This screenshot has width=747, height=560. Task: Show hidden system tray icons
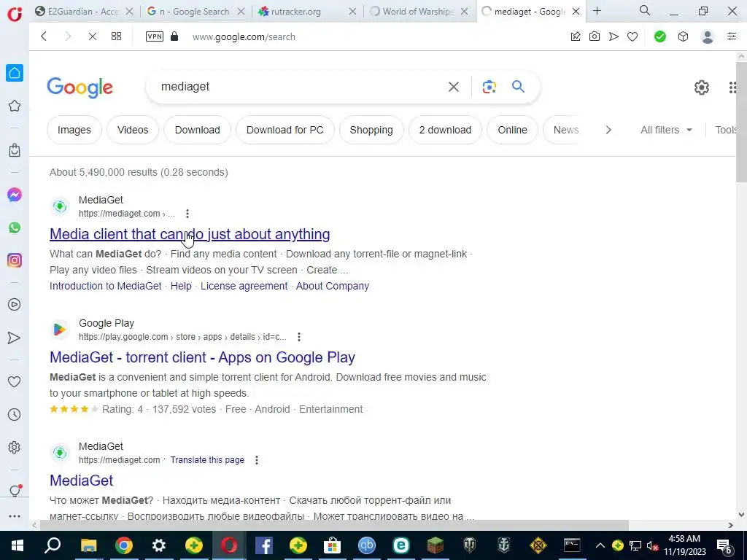tap(600, 545)
